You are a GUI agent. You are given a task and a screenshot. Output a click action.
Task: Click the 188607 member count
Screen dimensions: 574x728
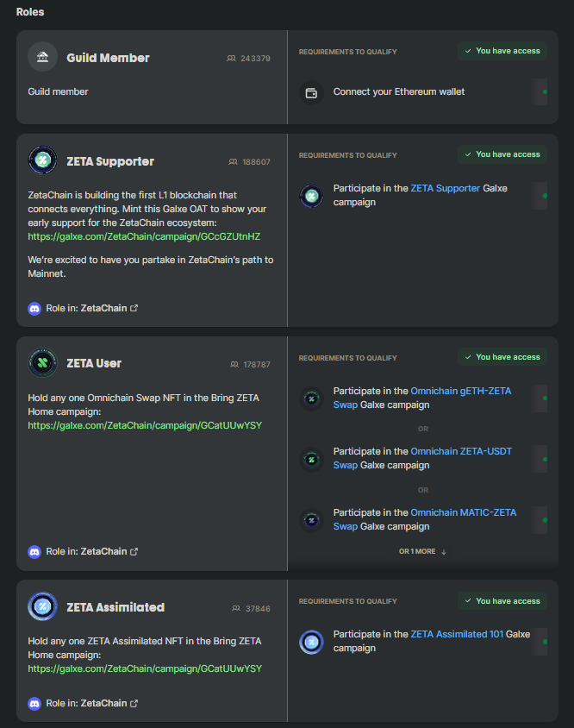(x=256, y=162)
